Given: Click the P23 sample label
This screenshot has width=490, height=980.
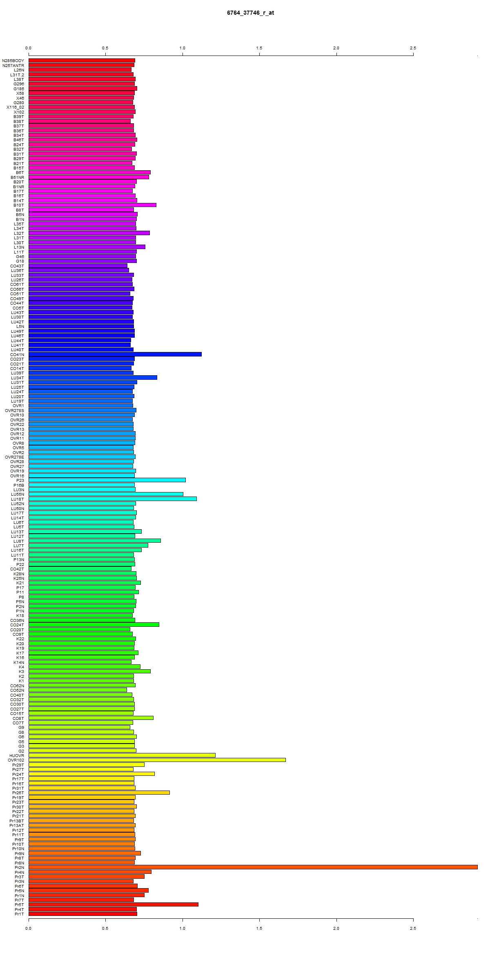Looking at the screenshot, I should click(x=20, y=480).
